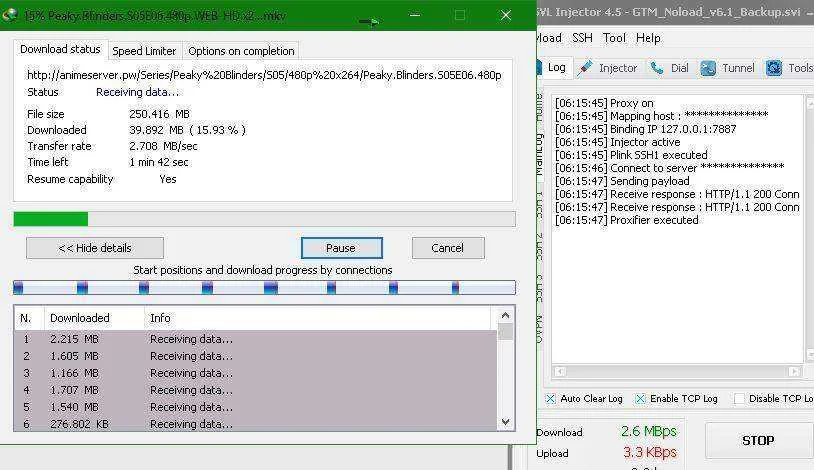Click the connections list scrollbar thumb

(x=506, y=332)
